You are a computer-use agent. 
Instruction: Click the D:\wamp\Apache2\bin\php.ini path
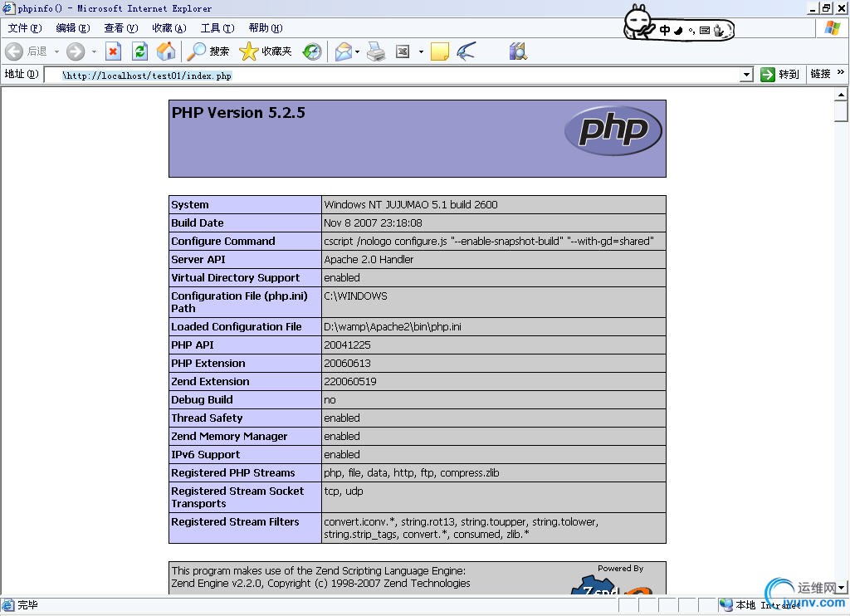[393, 327]
